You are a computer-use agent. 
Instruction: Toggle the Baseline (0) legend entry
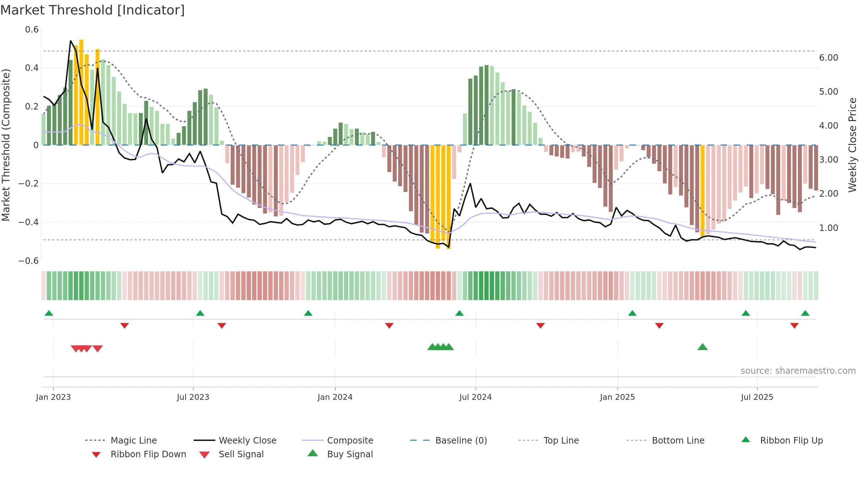point(448,440)
